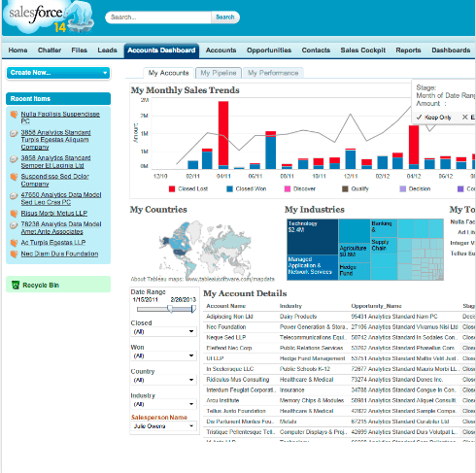Image resolution: width=476 pixels, height=473 pixels.
Task: Open Salesperson Name dropdown showing Julie Owens
Action: click(164, 426)
